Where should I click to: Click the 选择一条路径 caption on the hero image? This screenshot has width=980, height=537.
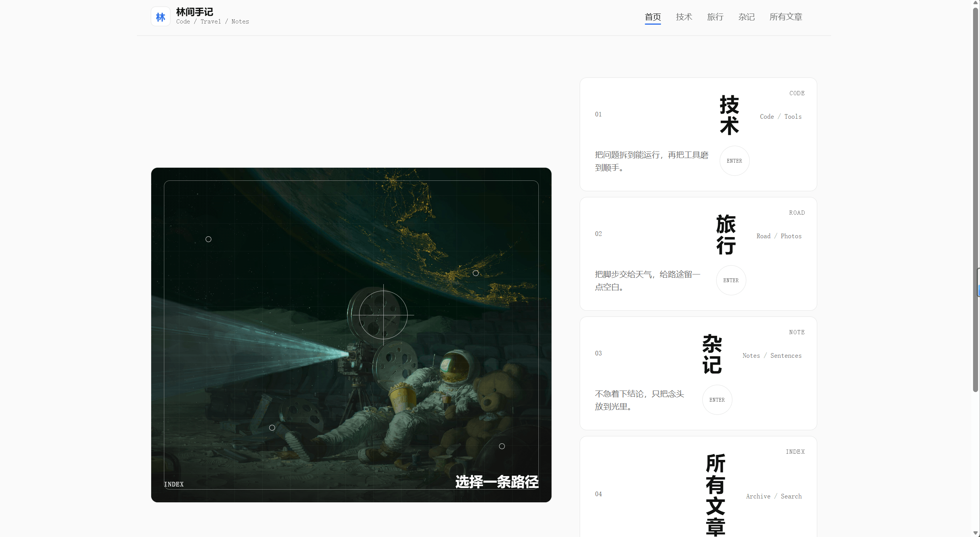(497, 482)
